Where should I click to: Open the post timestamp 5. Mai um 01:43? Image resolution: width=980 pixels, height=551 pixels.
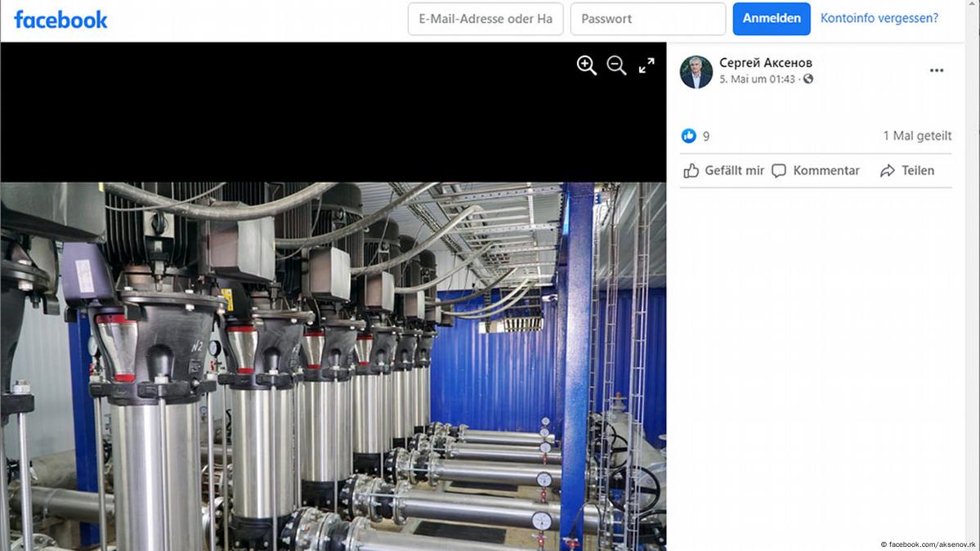tap(757, 79)
